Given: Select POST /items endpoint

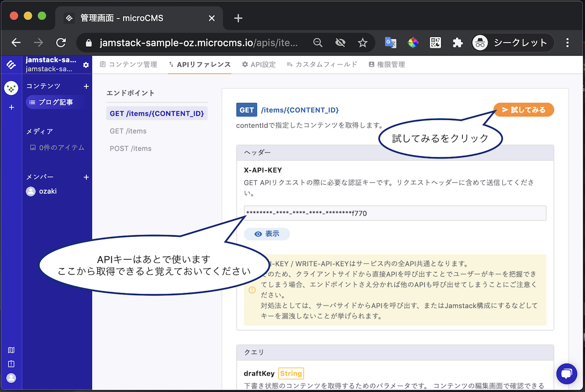Looking at the screenshot, I should [131, 149].
